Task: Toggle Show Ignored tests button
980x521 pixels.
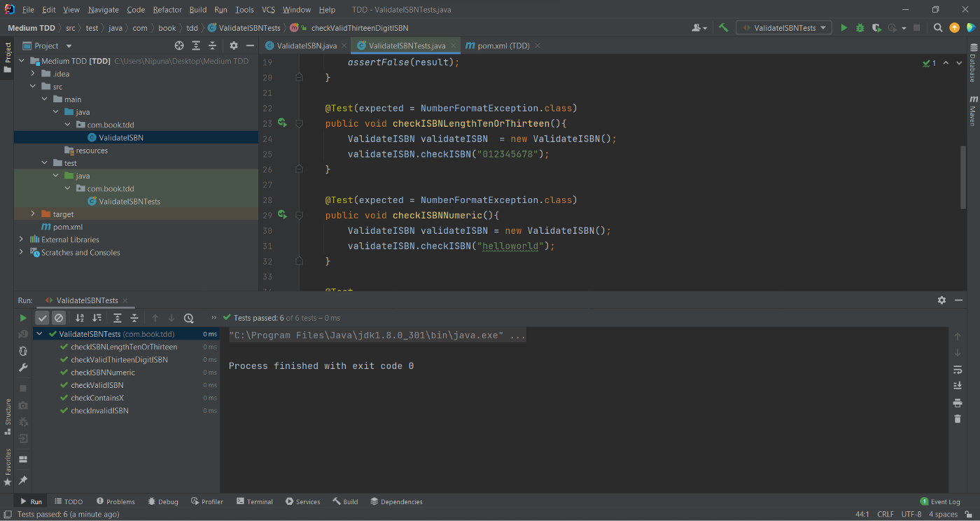Action: click(59, 318)
